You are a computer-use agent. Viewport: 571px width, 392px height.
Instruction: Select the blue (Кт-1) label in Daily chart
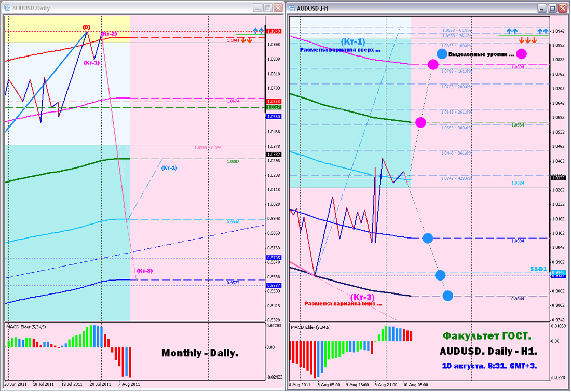[169, 167]
